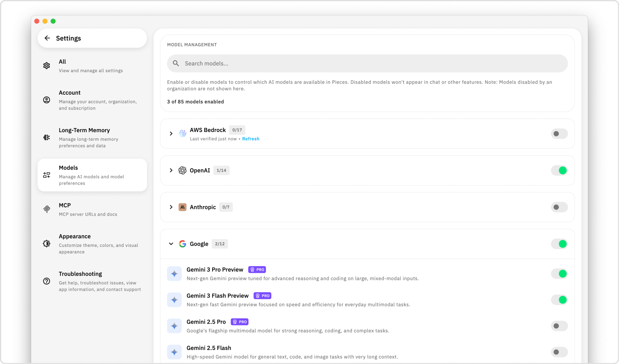Viewport: 619px width, 364px height.
Task: Click the Long-Term Memory sidebar icon
Action: [x=46, y=137]
